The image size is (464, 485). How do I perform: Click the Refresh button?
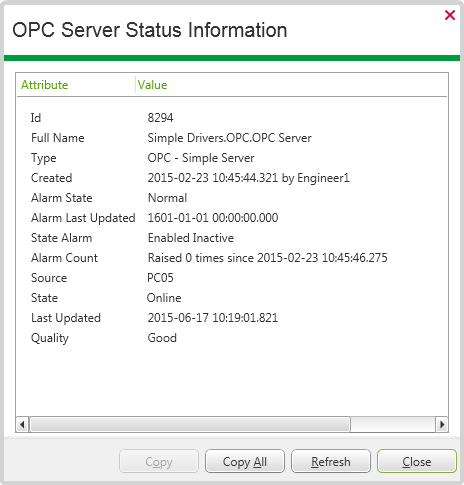(331, 461)
